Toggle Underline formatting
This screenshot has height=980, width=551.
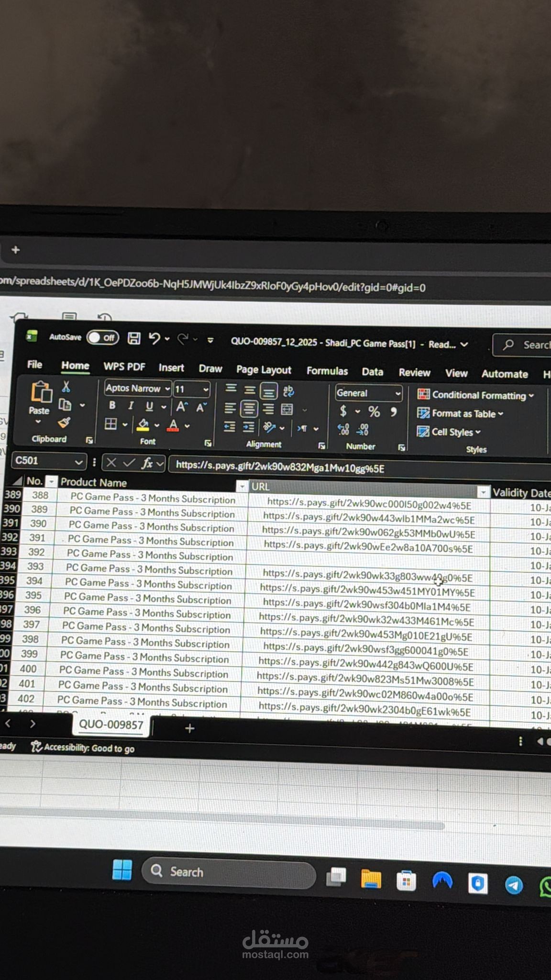pyautogui.click(x=149, y=406)
